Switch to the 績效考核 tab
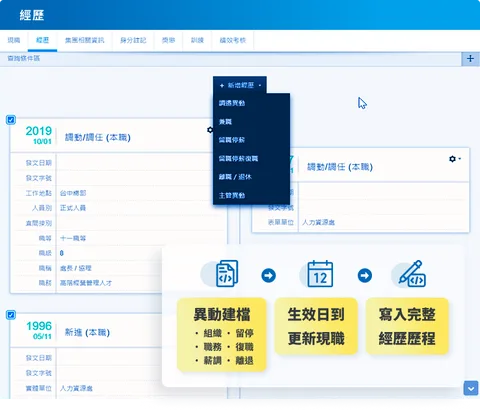 [233, 40]
